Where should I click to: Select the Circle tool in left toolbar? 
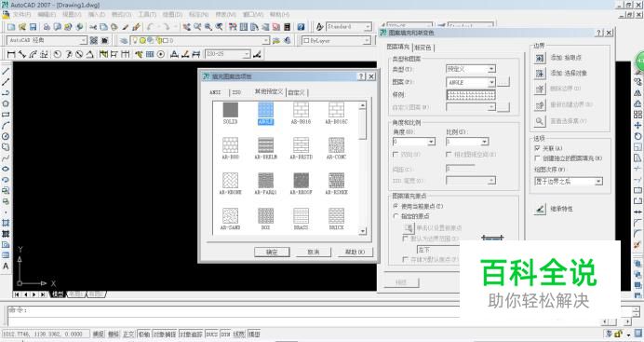(6, 136)
